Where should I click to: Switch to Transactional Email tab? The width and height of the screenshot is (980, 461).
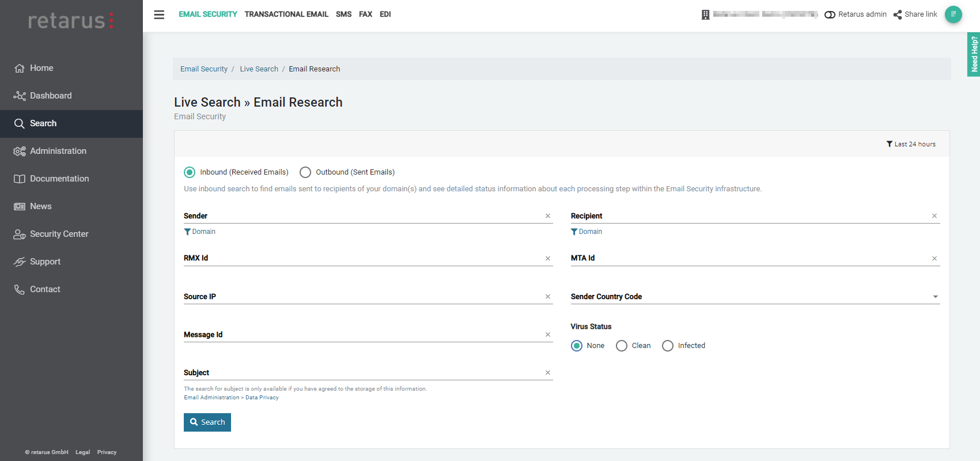[286, 14]
